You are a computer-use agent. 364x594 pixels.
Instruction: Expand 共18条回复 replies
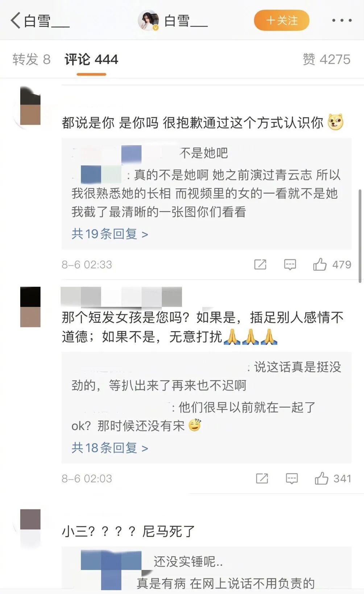click(x=110, y=448)
